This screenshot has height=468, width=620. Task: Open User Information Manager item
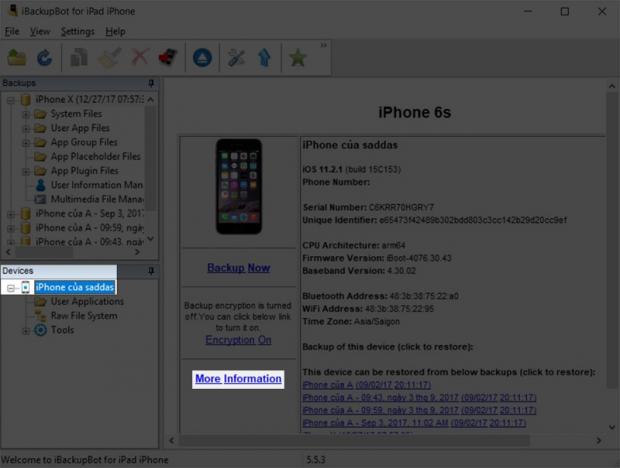pos(97,185)
